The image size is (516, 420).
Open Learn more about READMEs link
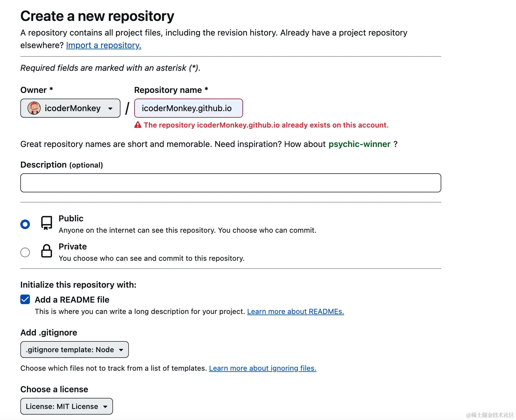coord(295,312)
